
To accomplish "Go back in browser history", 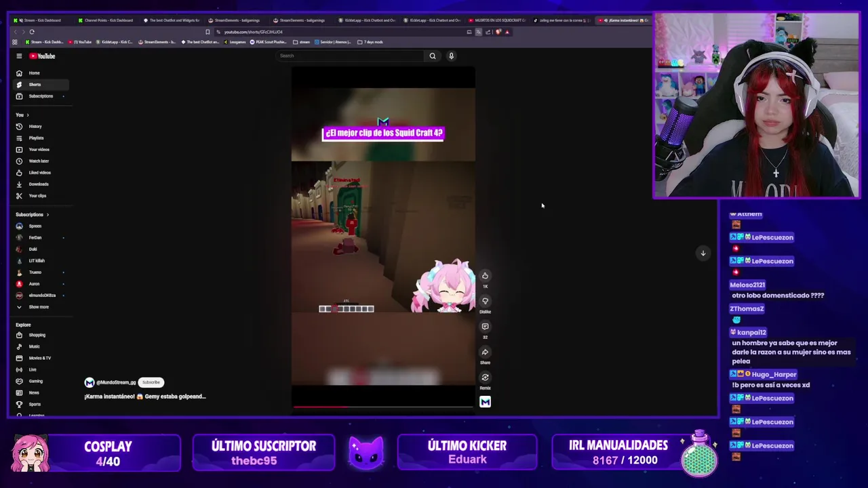I will click(x=16, y=32).
